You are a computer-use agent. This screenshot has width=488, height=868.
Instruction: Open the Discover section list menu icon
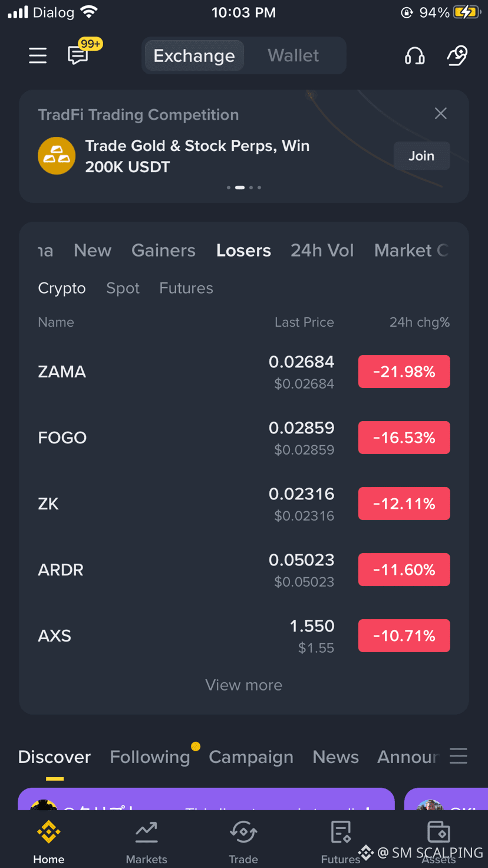[459, 756]
